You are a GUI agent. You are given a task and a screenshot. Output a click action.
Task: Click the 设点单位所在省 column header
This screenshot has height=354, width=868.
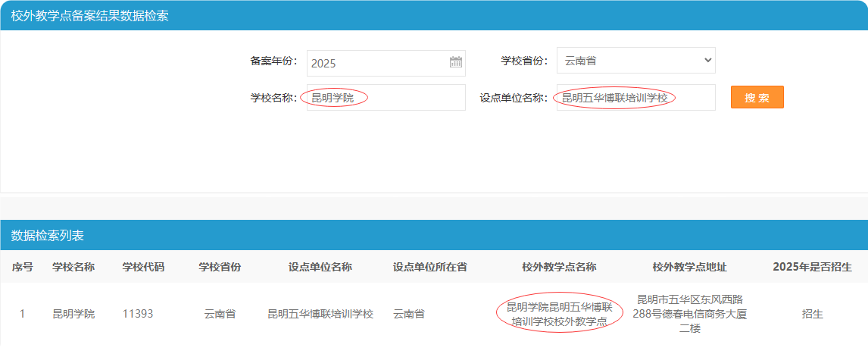(429, 267)
